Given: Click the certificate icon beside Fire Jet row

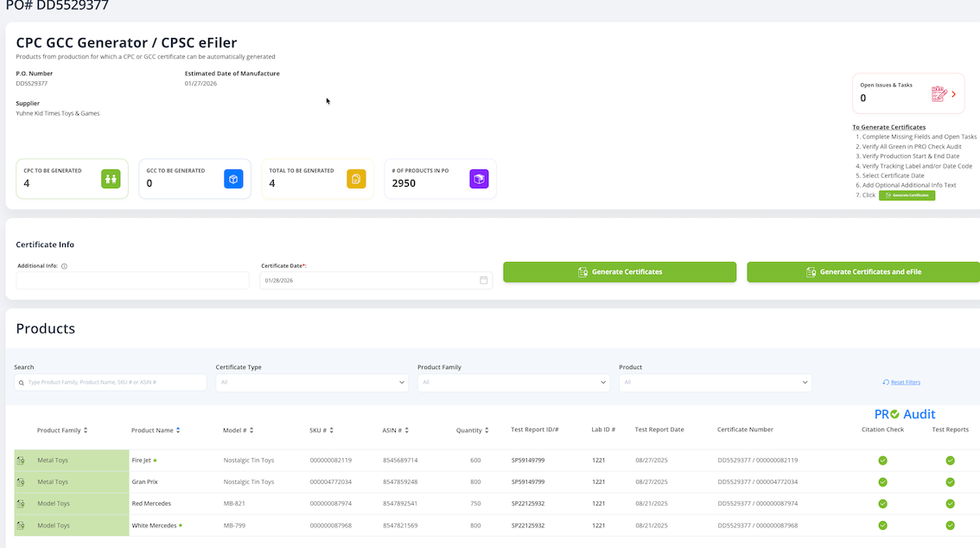Looking at the screenshot, I should pos(21,460).
